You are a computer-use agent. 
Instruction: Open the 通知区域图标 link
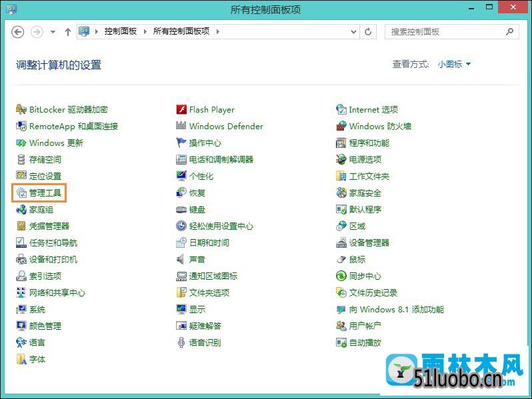pyautogui.click(x=213, y=276)
